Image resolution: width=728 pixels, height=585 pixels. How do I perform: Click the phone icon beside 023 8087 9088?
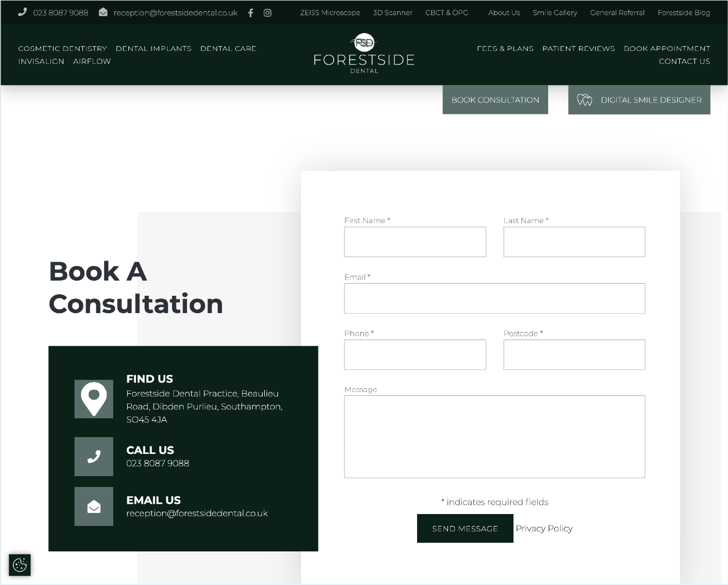tap(22, 12)
